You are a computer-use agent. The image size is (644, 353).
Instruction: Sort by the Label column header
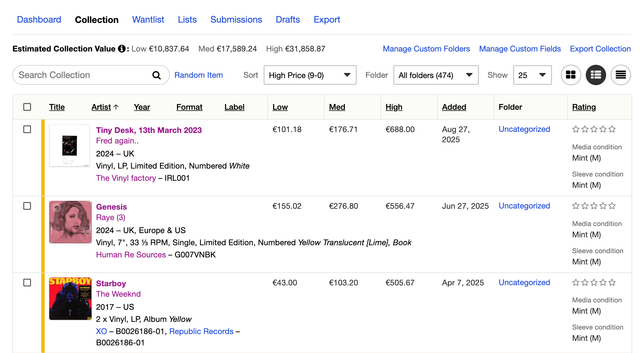[234, 107]
